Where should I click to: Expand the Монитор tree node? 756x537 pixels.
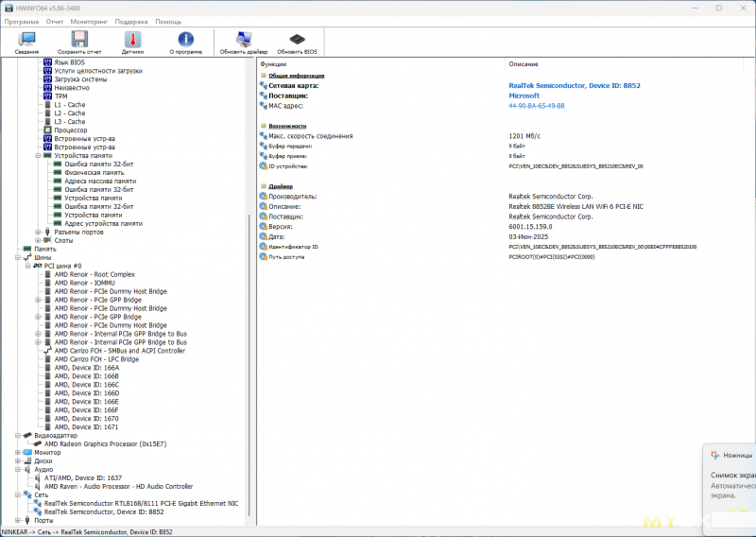click(17, 453)
